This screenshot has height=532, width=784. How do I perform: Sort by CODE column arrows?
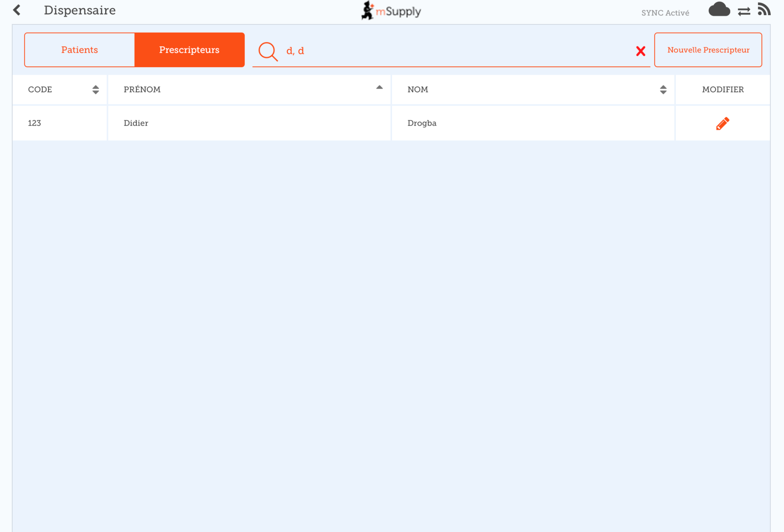coord(95,89)
